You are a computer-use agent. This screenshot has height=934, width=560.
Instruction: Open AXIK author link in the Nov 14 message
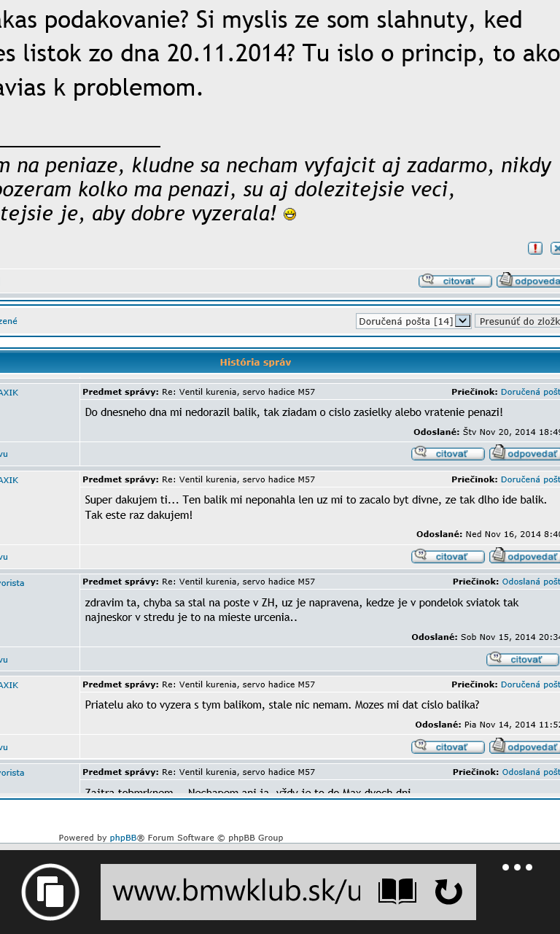click(9, 685)
